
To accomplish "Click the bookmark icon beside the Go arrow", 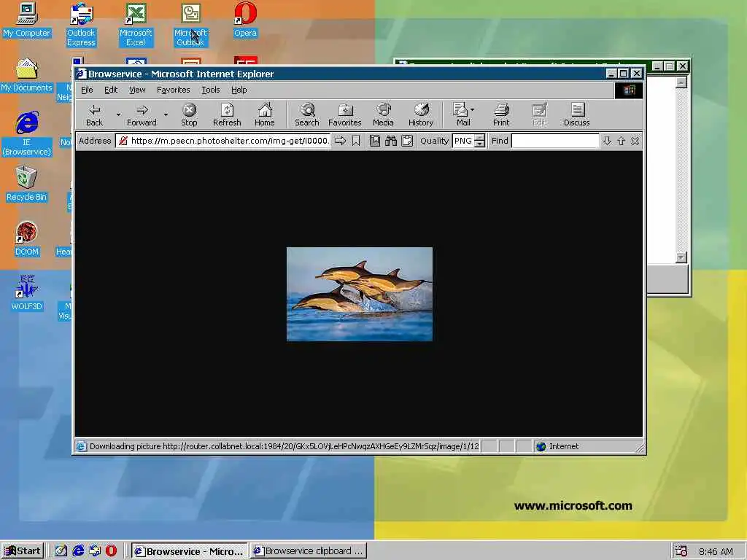I will point(356,141).
